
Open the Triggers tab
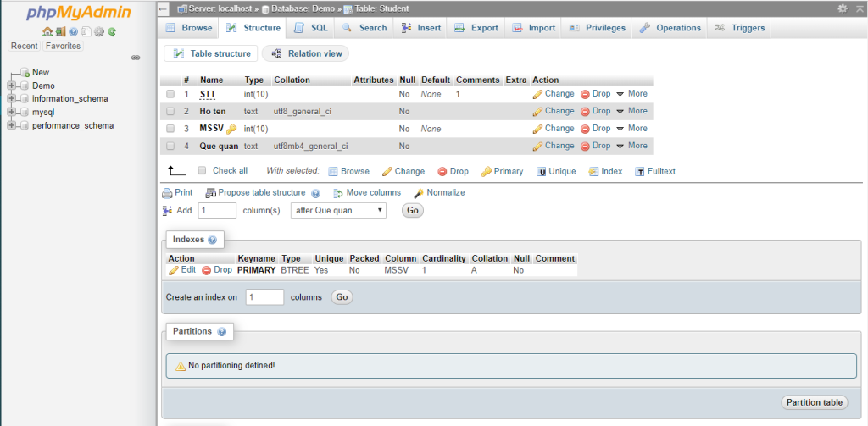point(739,28)
